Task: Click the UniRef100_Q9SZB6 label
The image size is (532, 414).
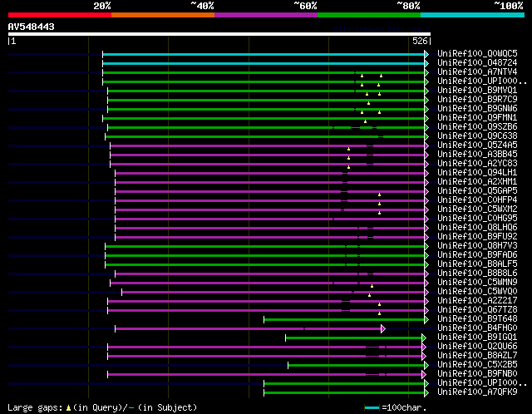Action: coord(477,127)
